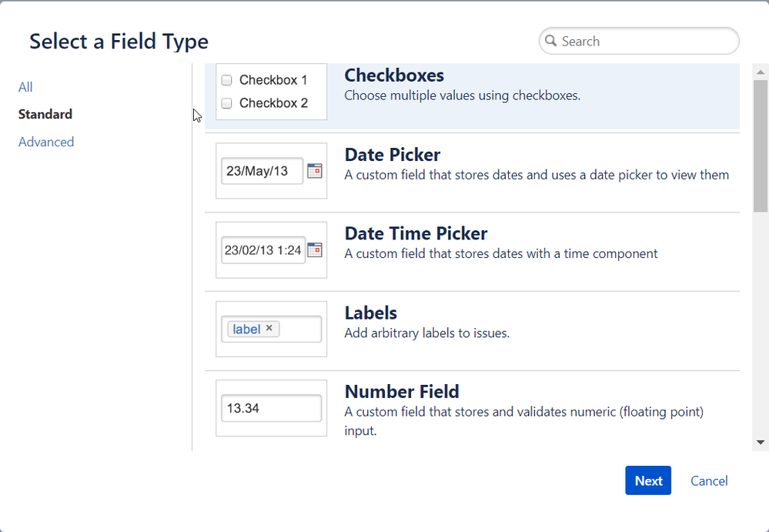Click the Next button
769x532 pixels.
pos(648,480)
